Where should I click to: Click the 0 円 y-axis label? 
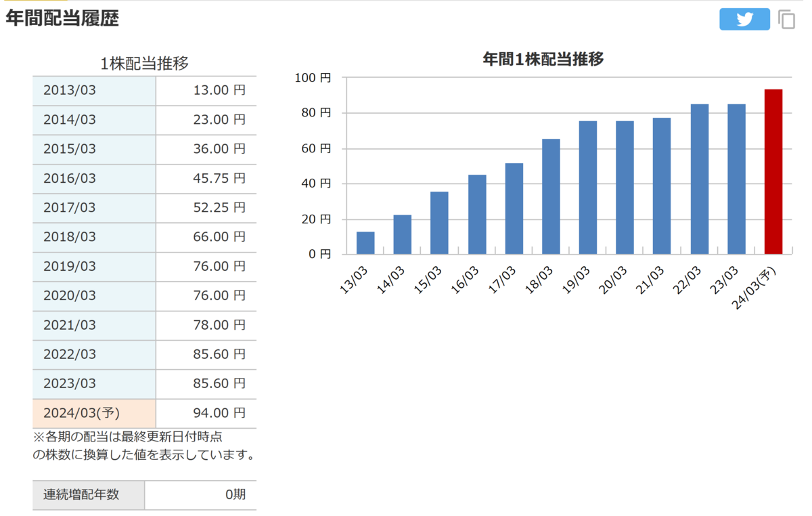(319, 254)
